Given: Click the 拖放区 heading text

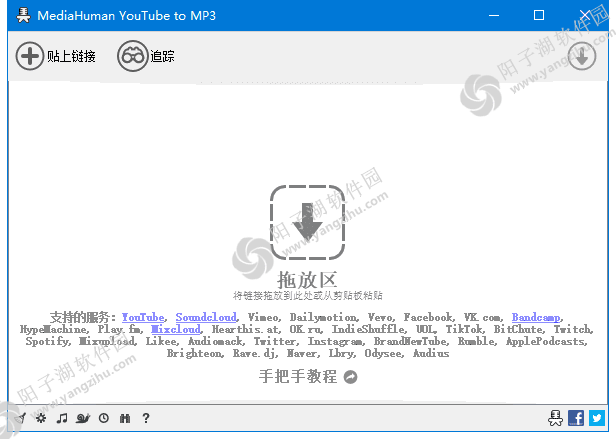Looking at the screenshot, I should pos(307,280).
